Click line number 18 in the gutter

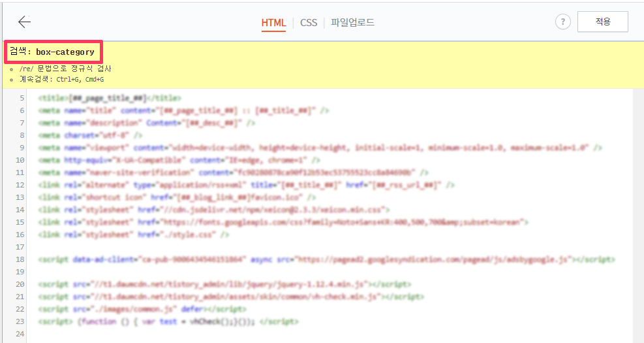point(20,259)
